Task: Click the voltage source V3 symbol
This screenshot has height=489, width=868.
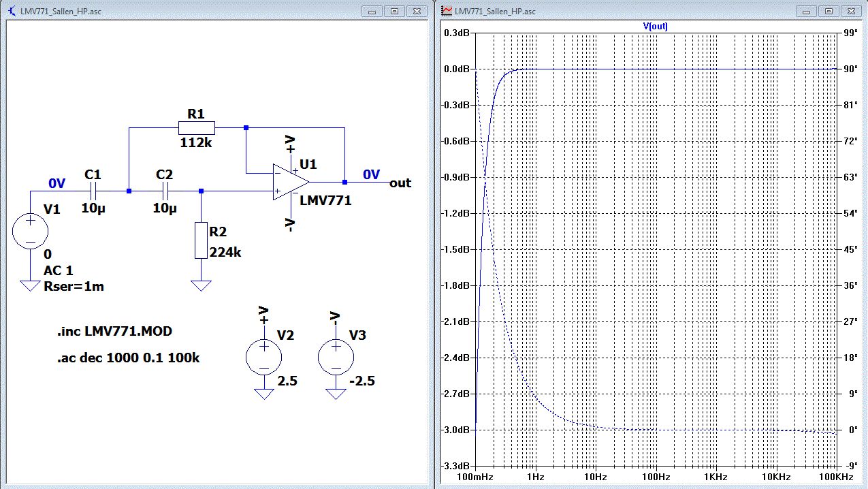Action: (x=335, y=357)
